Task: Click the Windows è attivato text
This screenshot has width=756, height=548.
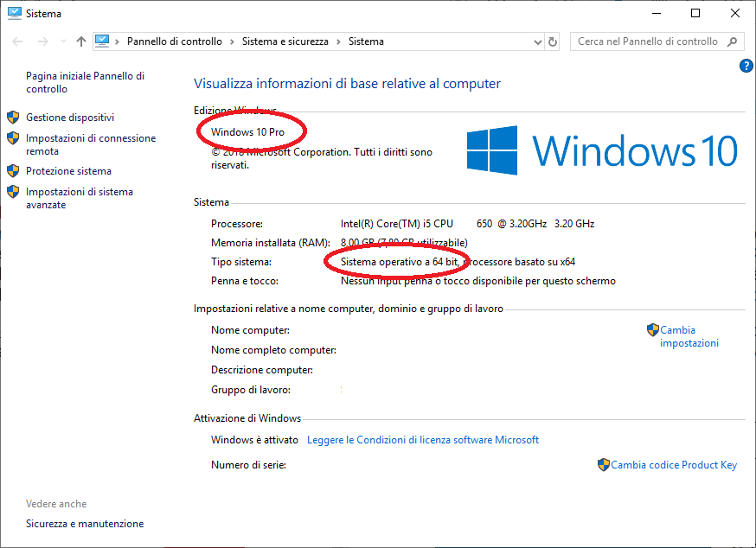Action: (254, 440)
